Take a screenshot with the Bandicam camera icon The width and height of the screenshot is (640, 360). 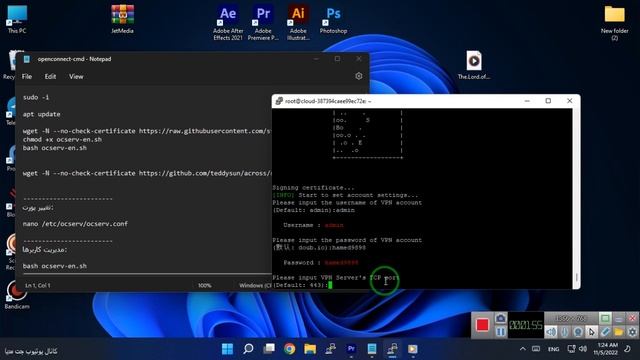point(501,318)
